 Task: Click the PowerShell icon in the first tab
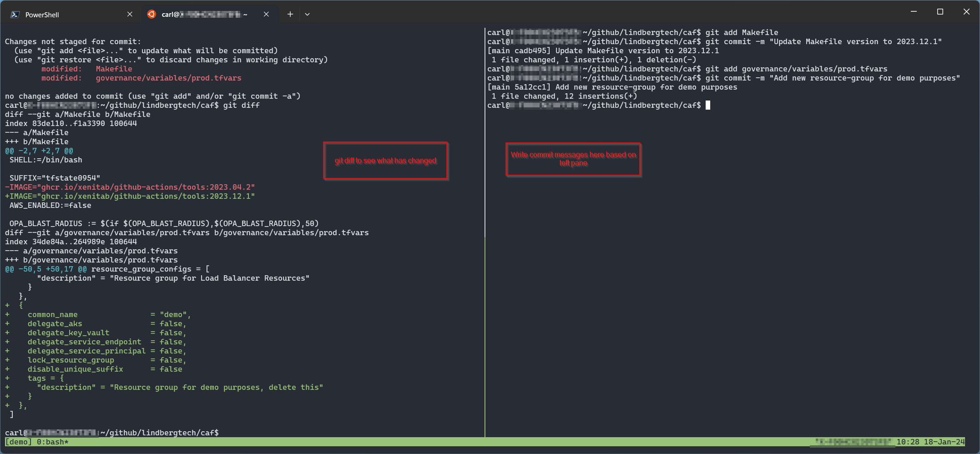click(15, 15)
